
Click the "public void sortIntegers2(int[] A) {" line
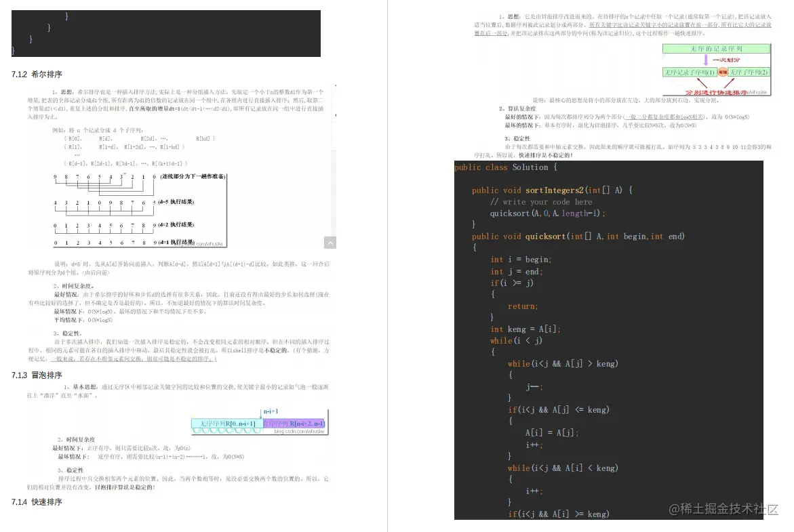[x=552, y=190]
